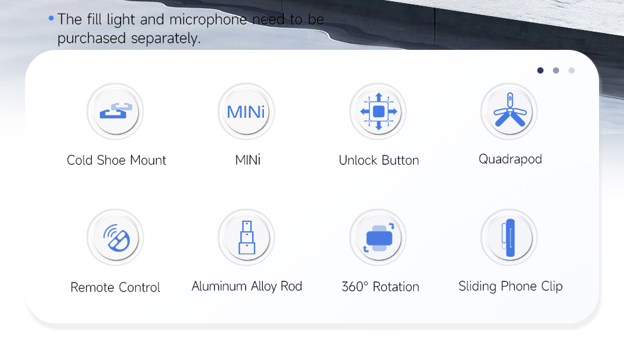Image resolution: width=624 pixels, height=364 pixels.
Task: Switch to the third light carousel dot
Action: click(x=572, y=70)
